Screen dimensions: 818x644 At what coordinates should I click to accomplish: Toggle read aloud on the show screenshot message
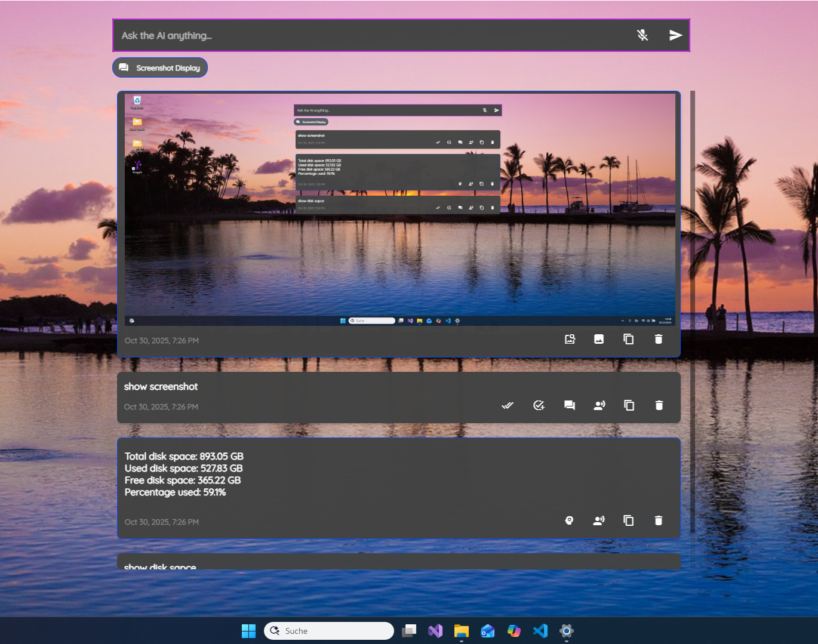pyautogui.click(x=599, y=405)
